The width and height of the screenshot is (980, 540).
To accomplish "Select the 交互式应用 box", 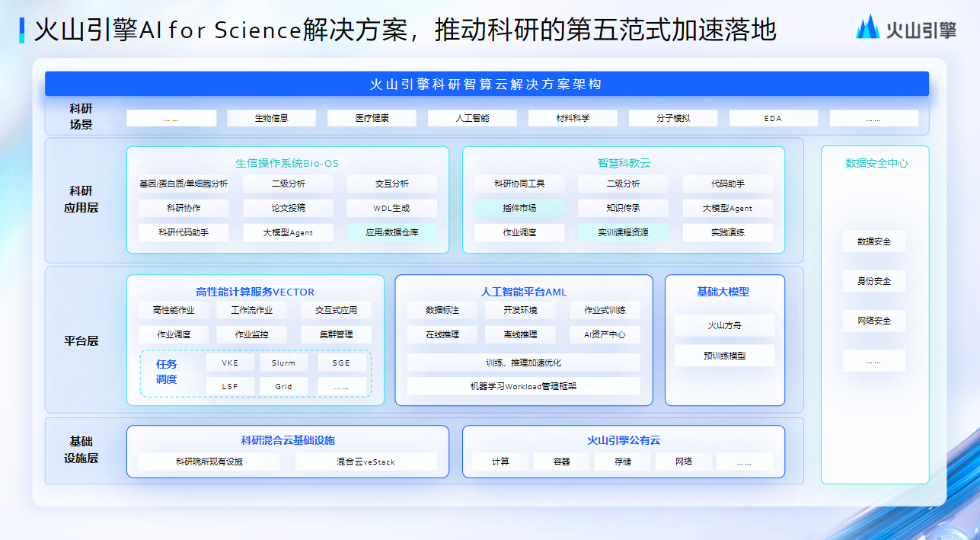I will pyautogui.click(x=336, y=310).
